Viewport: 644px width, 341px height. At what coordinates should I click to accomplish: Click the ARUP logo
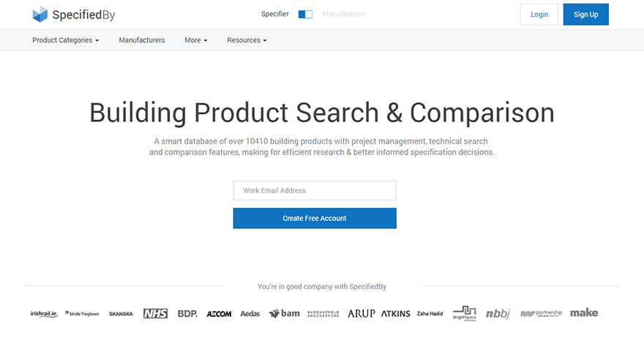click(361, 313)
